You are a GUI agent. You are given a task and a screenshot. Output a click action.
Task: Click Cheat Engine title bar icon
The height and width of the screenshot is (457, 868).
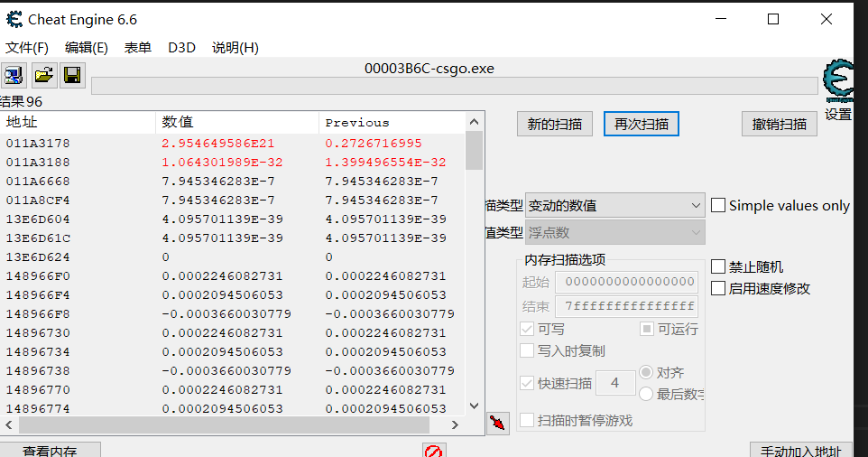tap(14, 19)
